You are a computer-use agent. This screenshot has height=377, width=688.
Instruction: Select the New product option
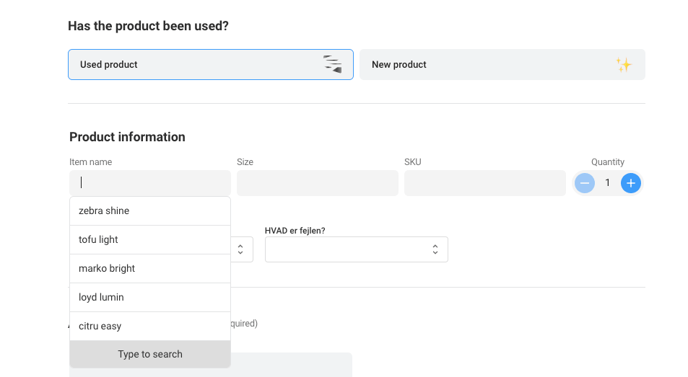click(x=502, y=65)
